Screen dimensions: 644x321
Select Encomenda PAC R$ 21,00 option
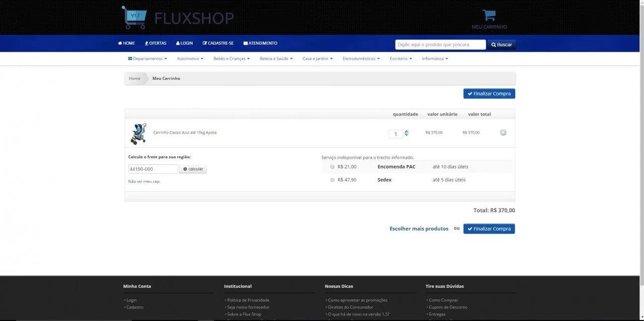[x=332, y=167]
